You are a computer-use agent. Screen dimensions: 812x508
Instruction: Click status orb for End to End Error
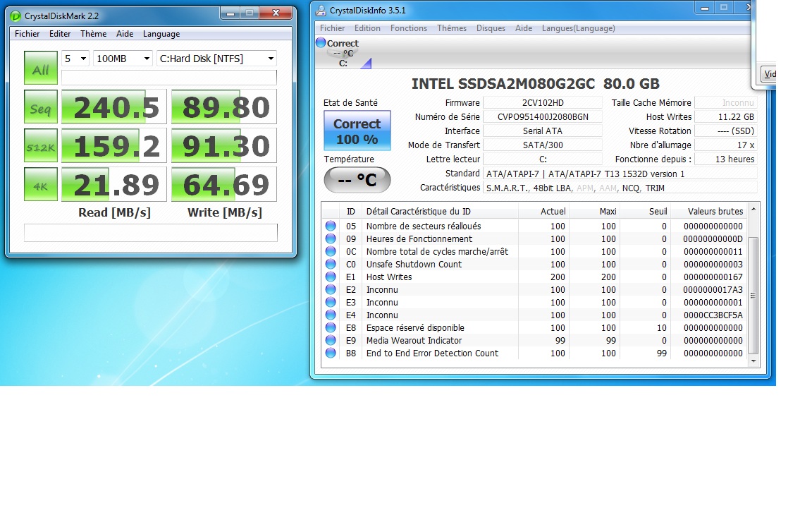pyautogui.click(x=331, y=353)
